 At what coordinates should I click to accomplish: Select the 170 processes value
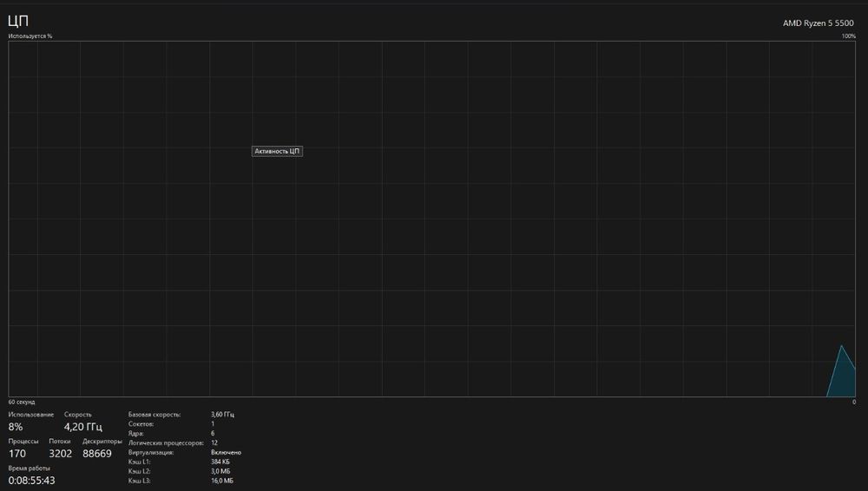[x=17, y=454]
